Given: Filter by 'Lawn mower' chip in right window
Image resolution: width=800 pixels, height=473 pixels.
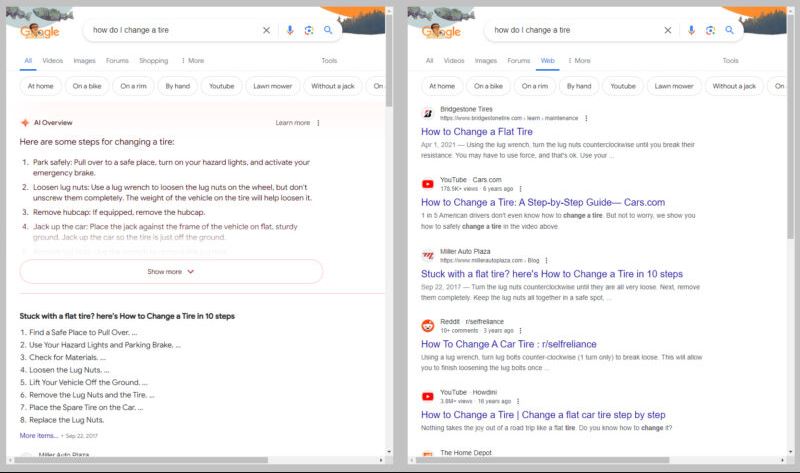Looking at the screenshot, I should [674, 86].
